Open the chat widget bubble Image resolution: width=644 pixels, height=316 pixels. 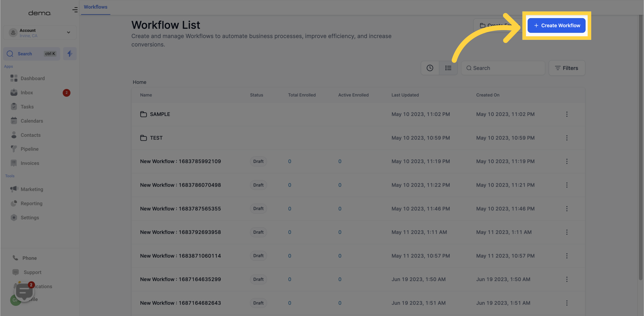coord(24,292)
